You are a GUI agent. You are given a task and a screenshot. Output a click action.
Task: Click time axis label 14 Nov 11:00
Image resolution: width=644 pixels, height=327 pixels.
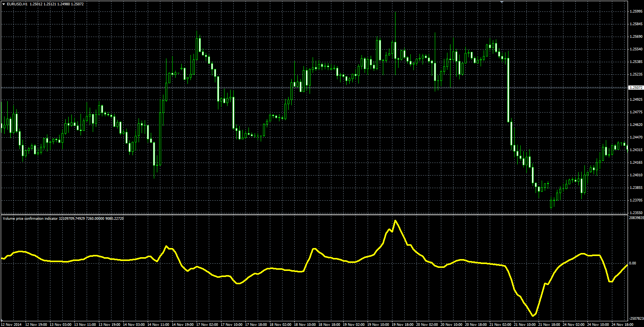click(158, 325)
